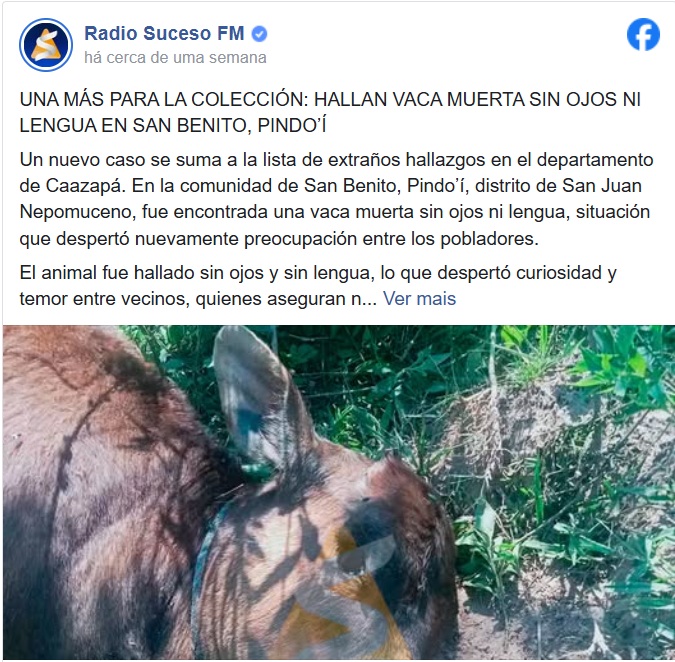This screenshot has width=675, height=662.
Task: Select the headline 'UNA MÁS PARA LA COLECCIÓN'
Action: coord(164,99)
